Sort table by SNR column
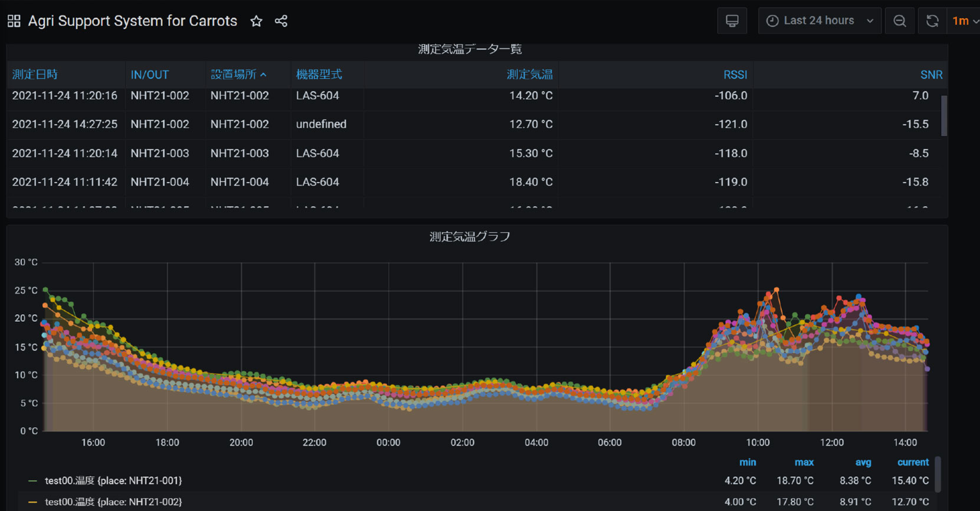980x511 pixels. tap(932, 75)
